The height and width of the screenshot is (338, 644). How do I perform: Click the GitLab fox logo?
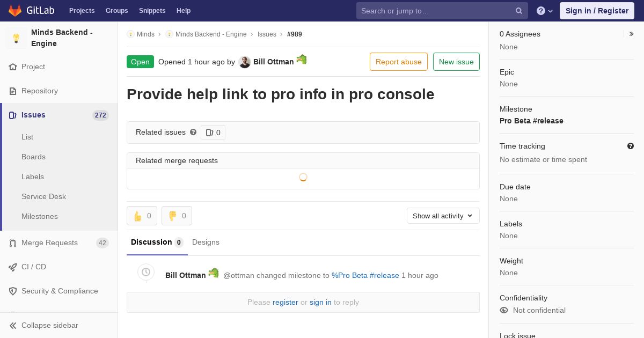click(x=15, y=11)
